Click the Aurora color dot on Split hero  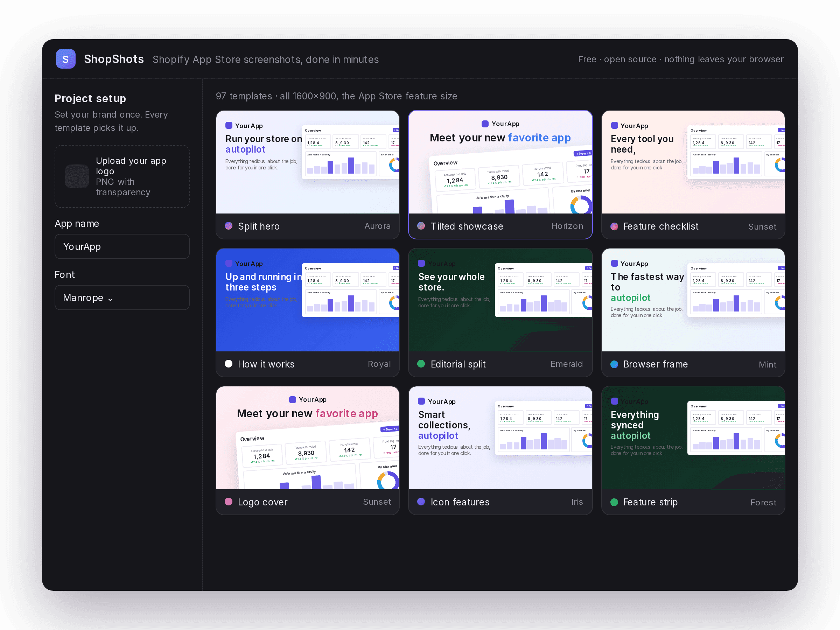pyautogui.click(x=229, y=226)
